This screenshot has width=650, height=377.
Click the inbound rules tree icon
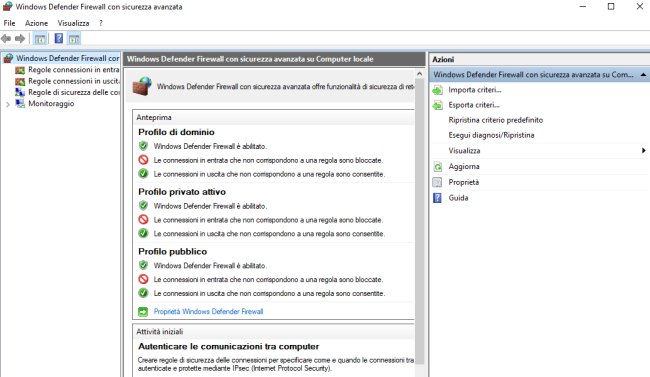tap(20, 70)
